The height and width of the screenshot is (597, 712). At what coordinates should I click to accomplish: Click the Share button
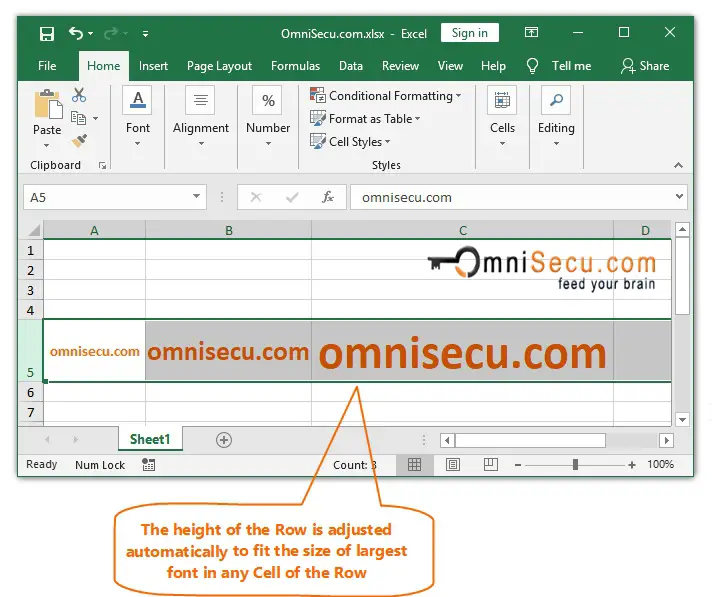coord(645,66)
